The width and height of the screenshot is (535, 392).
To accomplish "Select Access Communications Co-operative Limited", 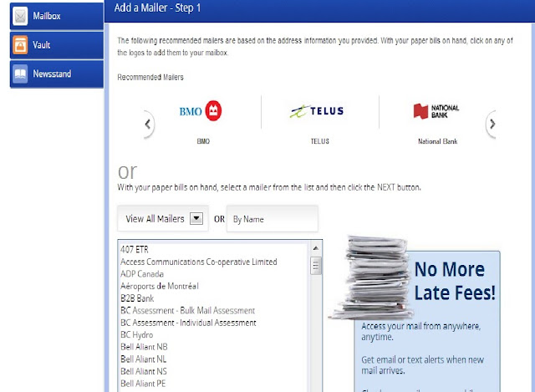I will [x=199, y=262].
